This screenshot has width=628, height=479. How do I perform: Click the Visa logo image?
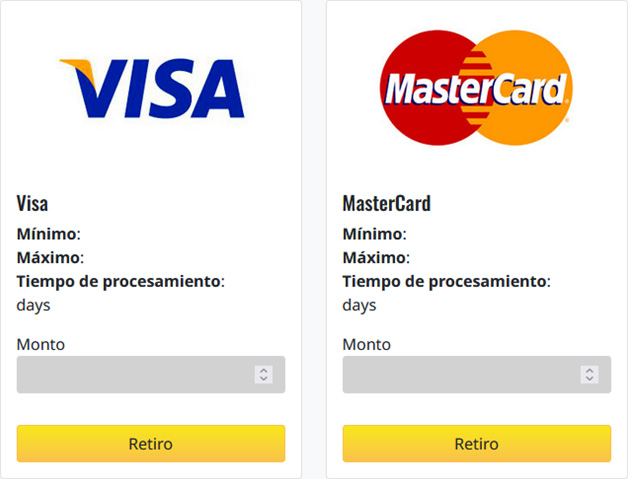tap(151, 89)
